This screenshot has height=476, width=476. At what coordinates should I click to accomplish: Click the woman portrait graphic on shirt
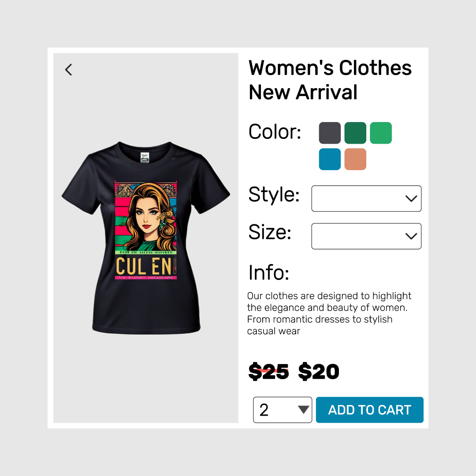(145, 217)
